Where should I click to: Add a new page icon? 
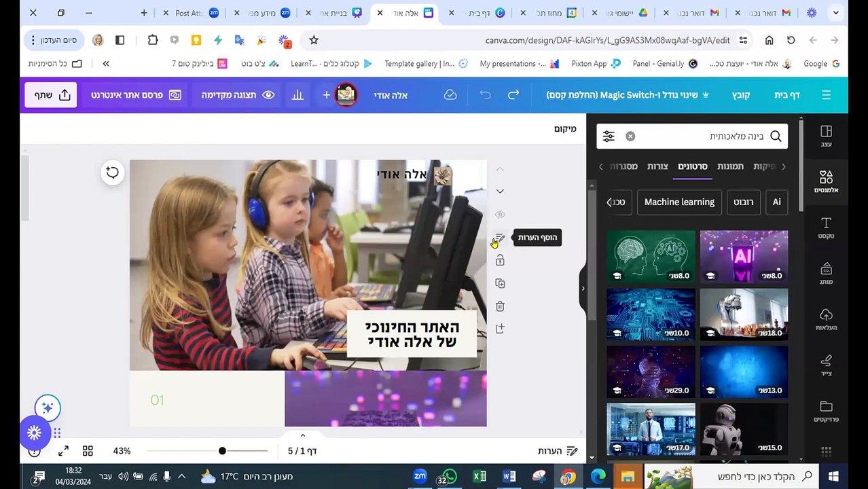(x=500, y=329)
